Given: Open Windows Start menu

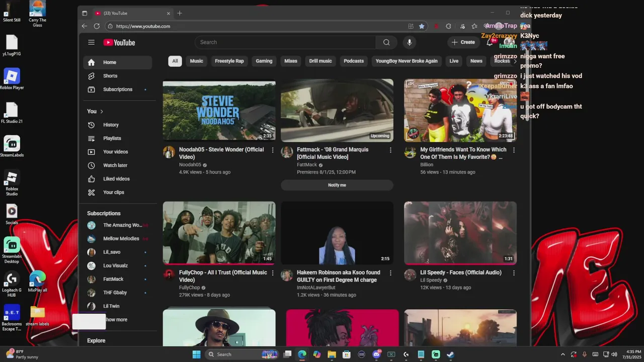Looking at the screenshot, I should tap(196, 354).
